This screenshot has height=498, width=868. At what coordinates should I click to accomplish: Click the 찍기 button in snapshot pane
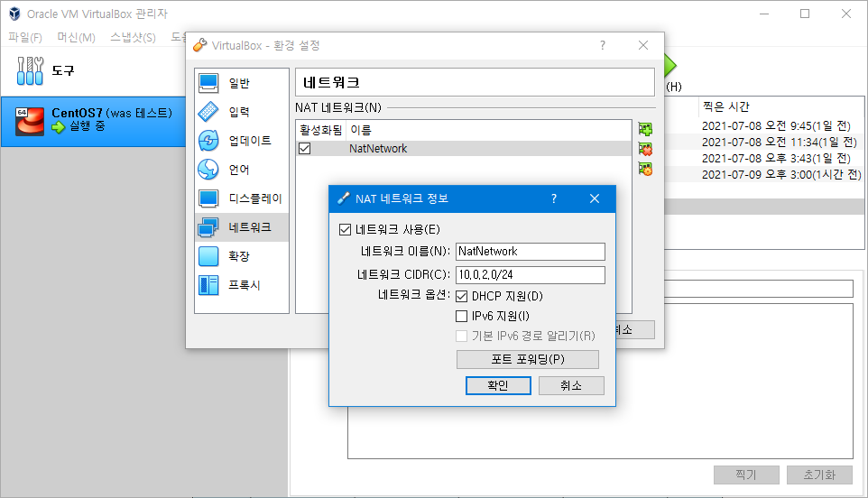[x=746, y=475]
